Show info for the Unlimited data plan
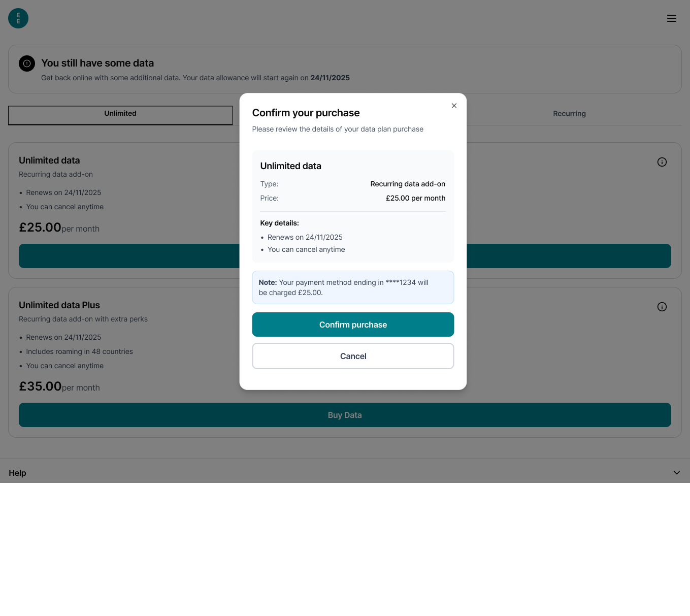Viewport: 690px width, 616px height. pyautogui.click(x=662, y=161)
